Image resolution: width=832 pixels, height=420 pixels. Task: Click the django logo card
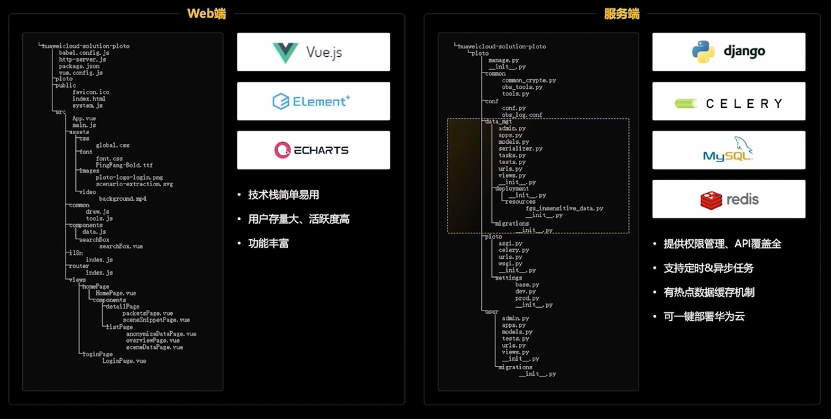tap(729, 52)
